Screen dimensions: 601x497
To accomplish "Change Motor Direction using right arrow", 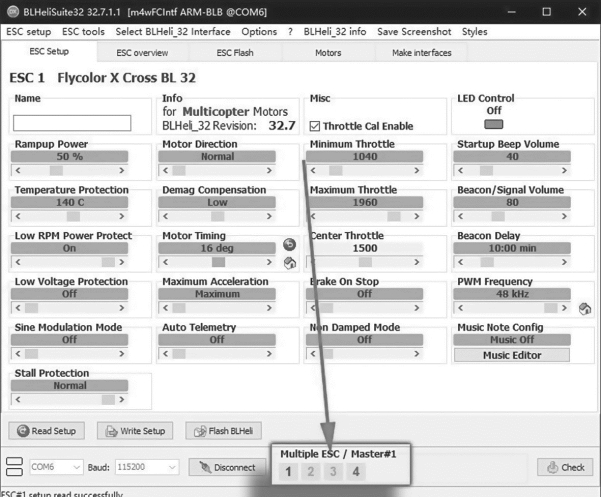I will point(269,171).
